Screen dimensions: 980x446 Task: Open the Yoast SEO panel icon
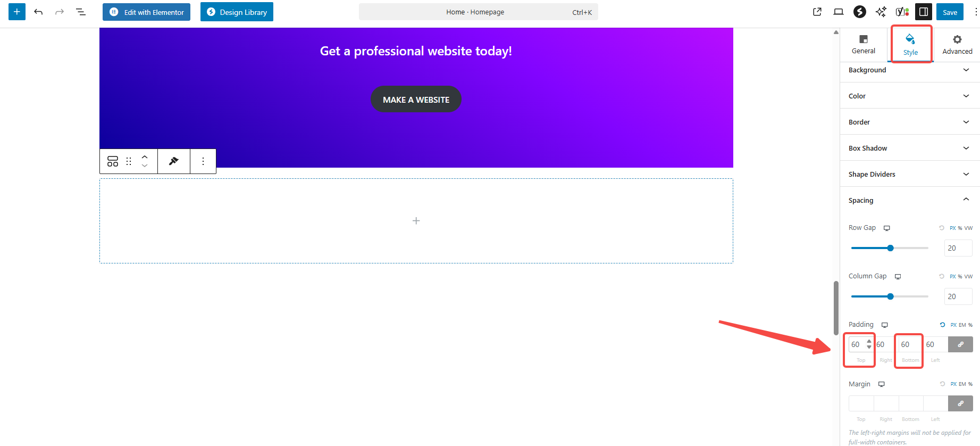(x=902, y=12)
